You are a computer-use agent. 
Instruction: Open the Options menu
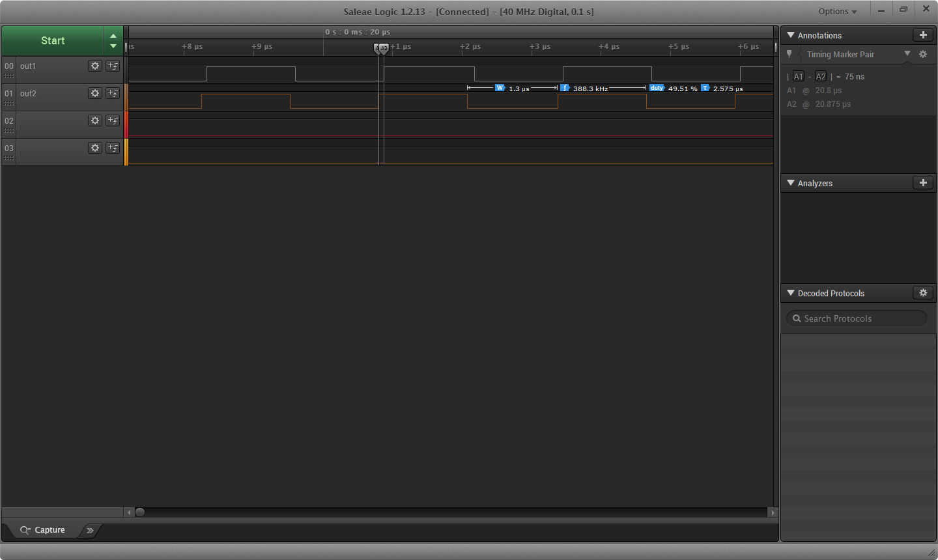pos(838,11)
